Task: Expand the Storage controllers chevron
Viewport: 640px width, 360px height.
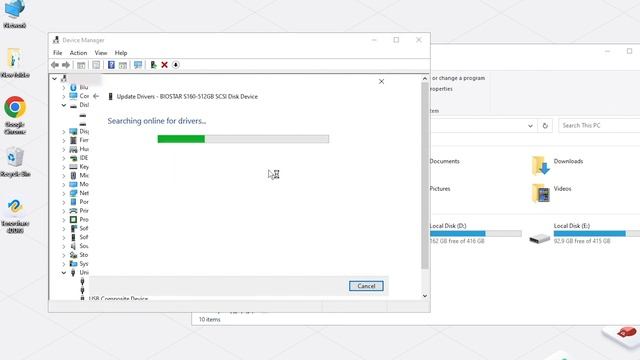Action: click(64, 255)
